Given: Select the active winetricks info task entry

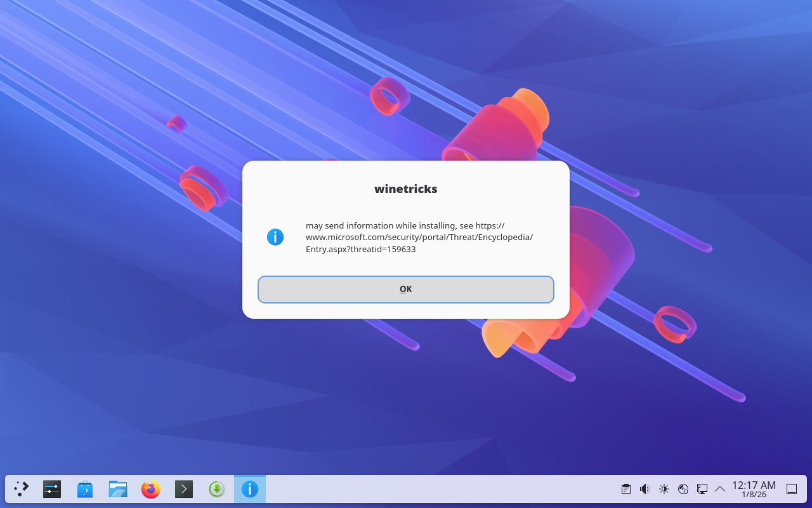Looking at the screenshot, I should tap(250, 489).
